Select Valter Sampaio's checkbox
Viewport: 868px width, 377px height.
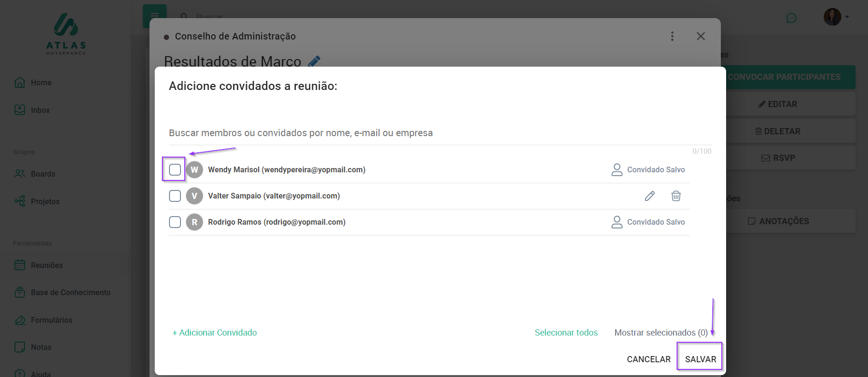[175, 196]
